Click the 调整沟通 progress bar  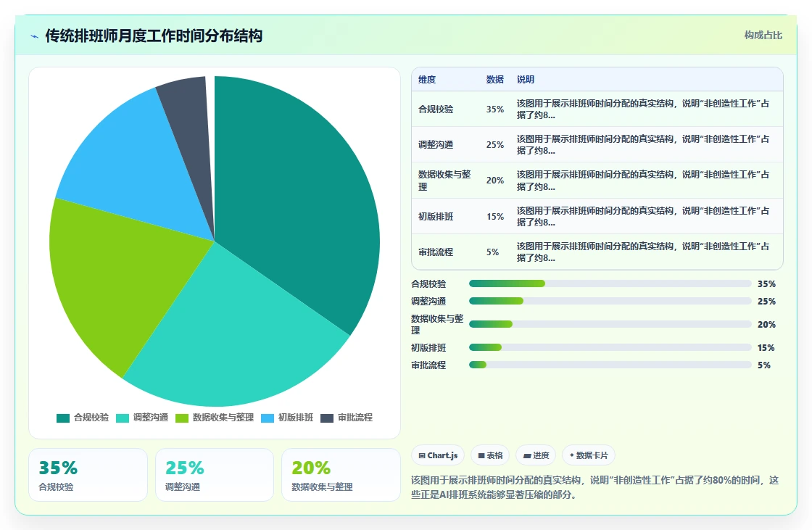tap(610, 301)
